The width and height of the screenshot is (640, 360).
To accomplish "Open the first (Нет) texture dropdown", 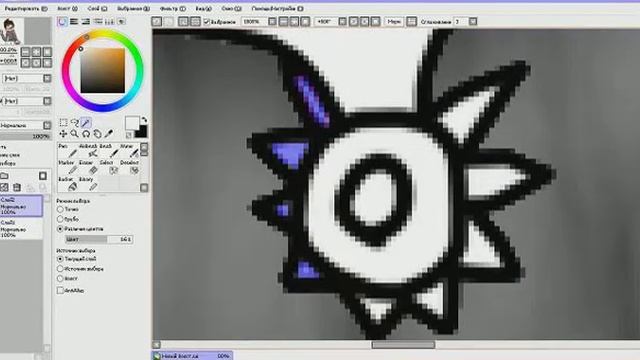I will coord(47,78).
